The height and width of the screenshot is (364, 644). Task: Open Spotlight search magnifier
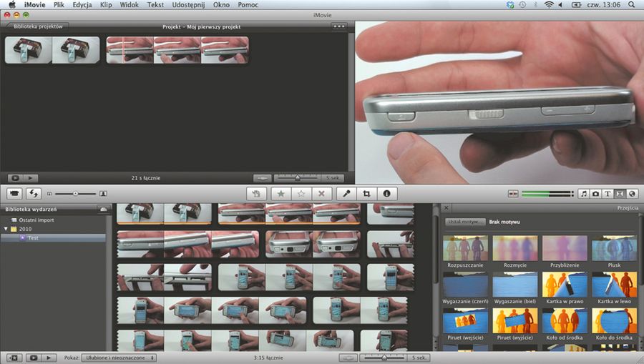pyautogui.click(x=631, y=5)
